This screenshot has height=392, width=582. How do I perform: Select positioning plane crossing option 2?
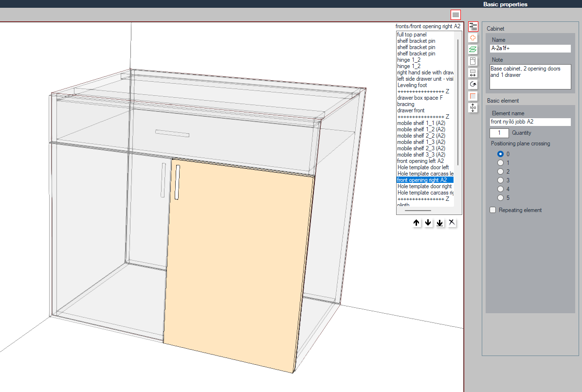pyautogui.click(x=500, y=172)
